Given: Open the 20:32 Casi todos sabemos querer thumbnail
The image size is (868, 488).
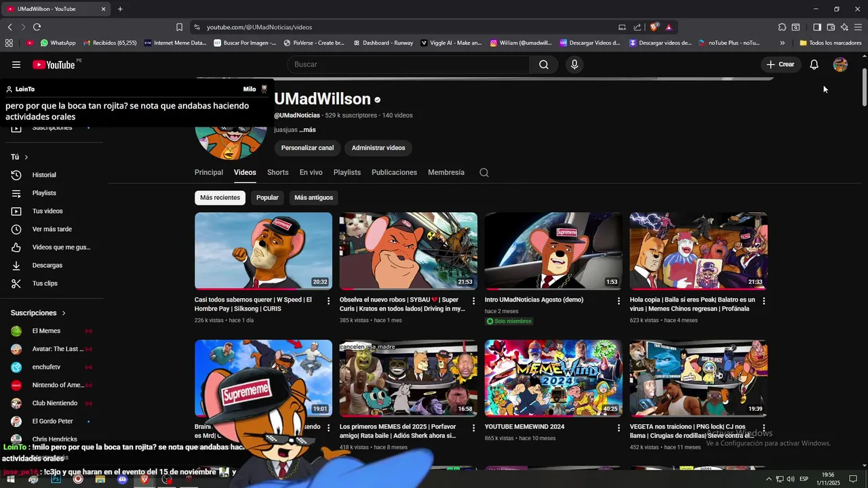Looking at the screenshot, I should [x=263, y=251].
